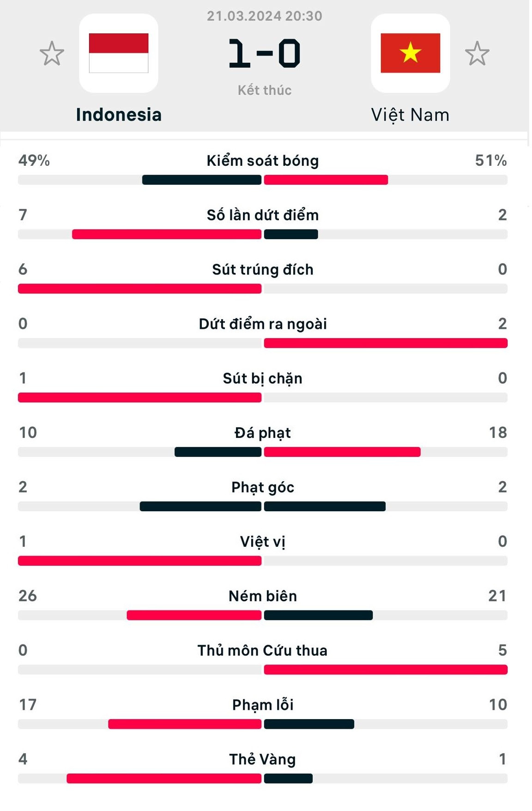Image resolution: width=532 pixels, height=811 pixels.
Task: Click the Thủ môn Cứu thua label
Action: 263,651
